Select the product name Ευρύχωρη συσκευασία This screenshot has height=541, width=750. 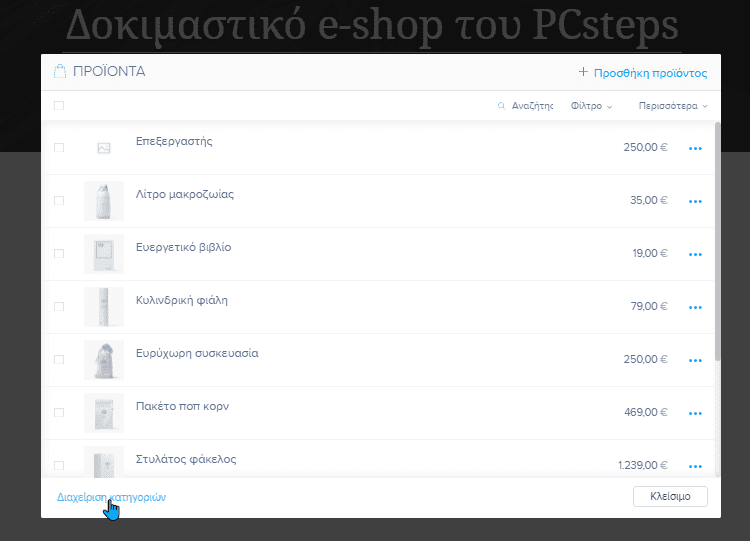pyautogui.click(x=197, y=353)
